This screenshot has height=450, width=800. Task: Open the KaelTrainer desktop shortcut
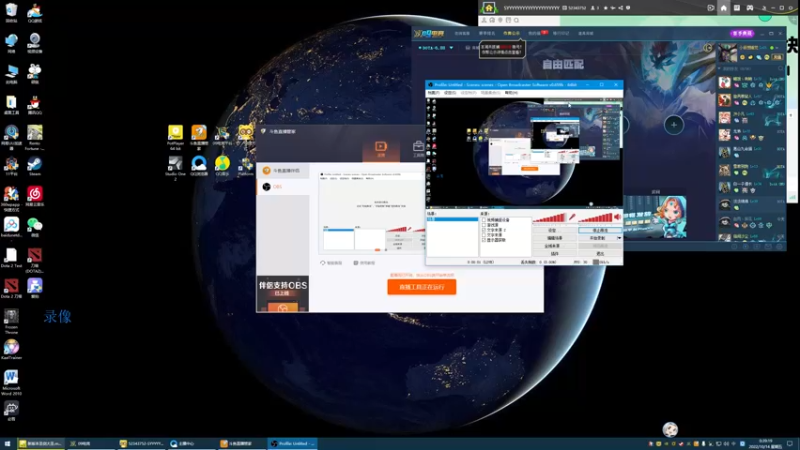pos(11,349)
